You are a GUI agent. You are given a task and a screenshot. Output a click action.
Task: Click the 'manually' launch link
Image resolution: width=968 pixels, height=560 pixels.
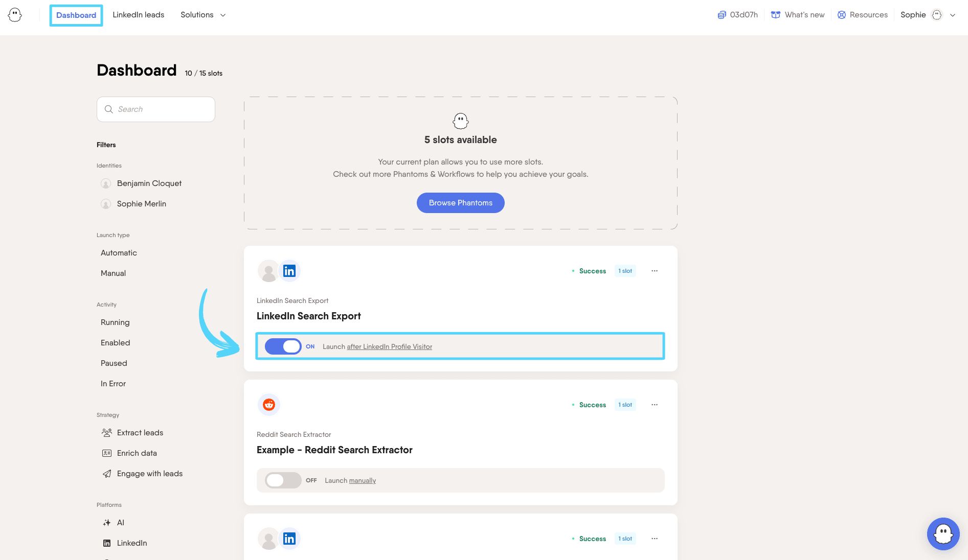[362, 481]
